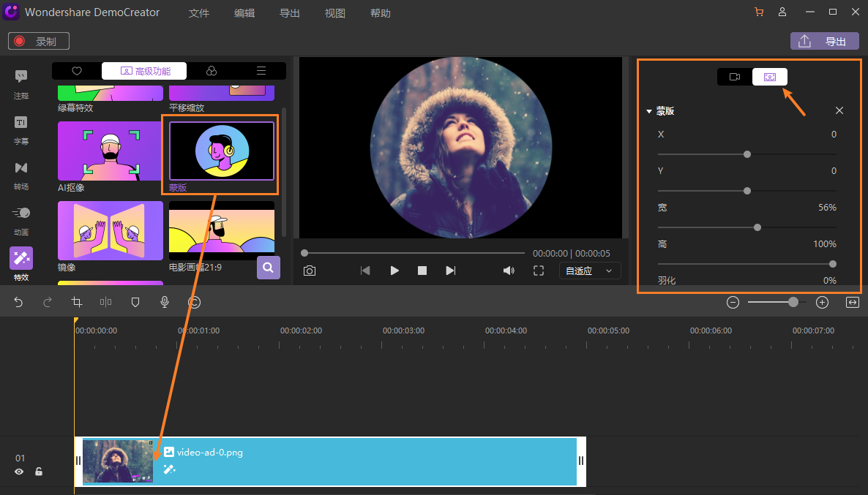Collapse the 蒙版 properties section
The image size is (868, 495).
(x=648, y=111)
